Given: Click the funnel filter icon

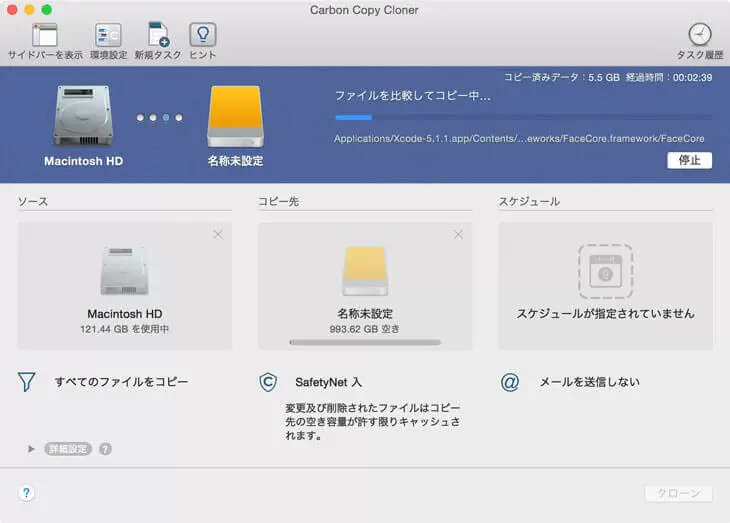Looking at the screenshot, I should [27, 382].
